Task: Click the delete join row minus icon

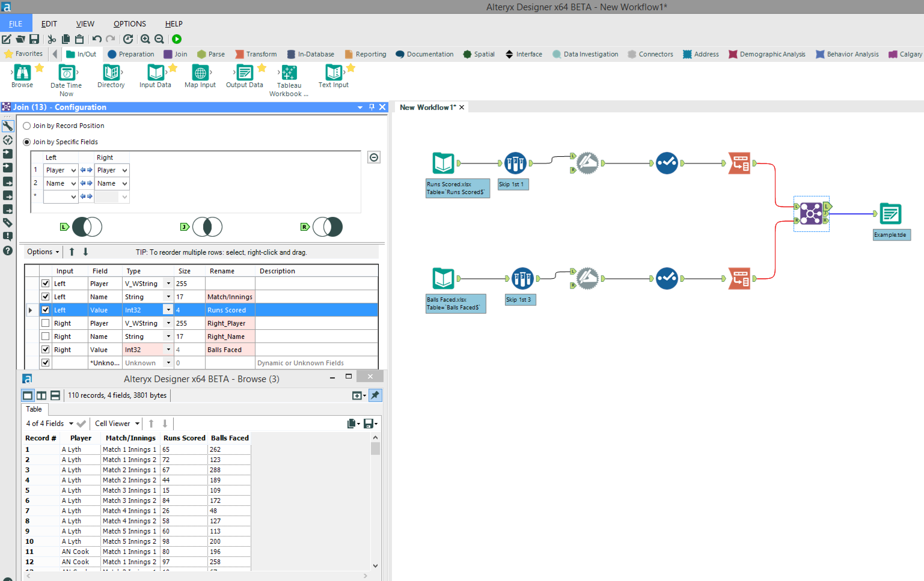Action: (374, 157)
